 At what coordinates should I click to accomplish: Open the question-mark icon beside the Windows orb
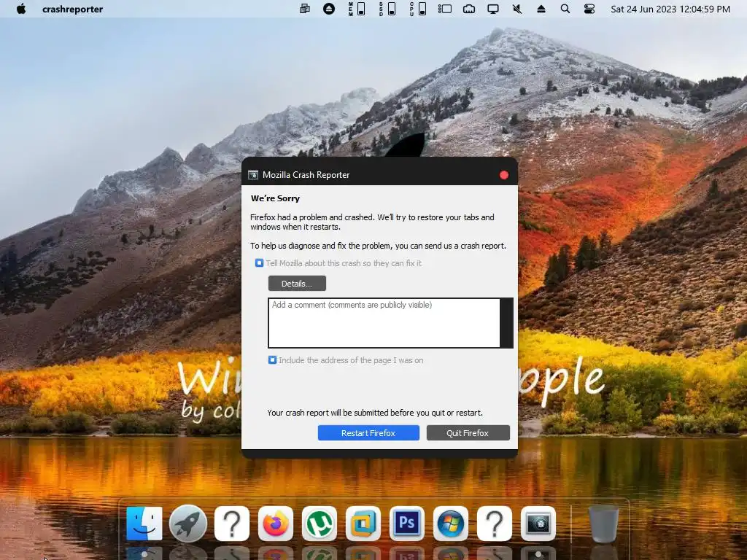click(x=495, y=524)
